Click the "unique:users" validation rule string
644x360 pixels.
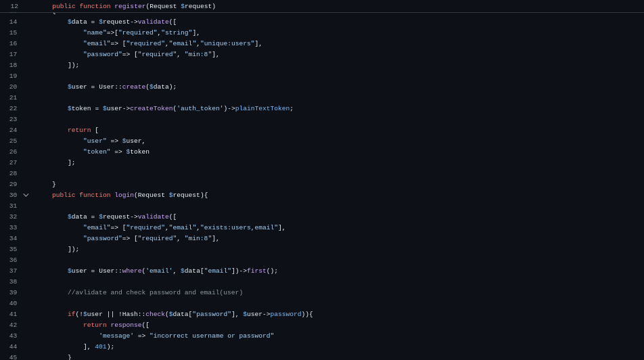tap(227, 43)
